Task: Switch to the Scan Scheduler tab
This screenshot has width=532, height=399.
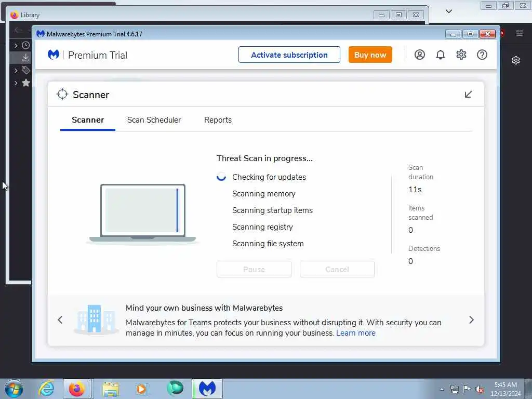Action: [x=154, y=120]
